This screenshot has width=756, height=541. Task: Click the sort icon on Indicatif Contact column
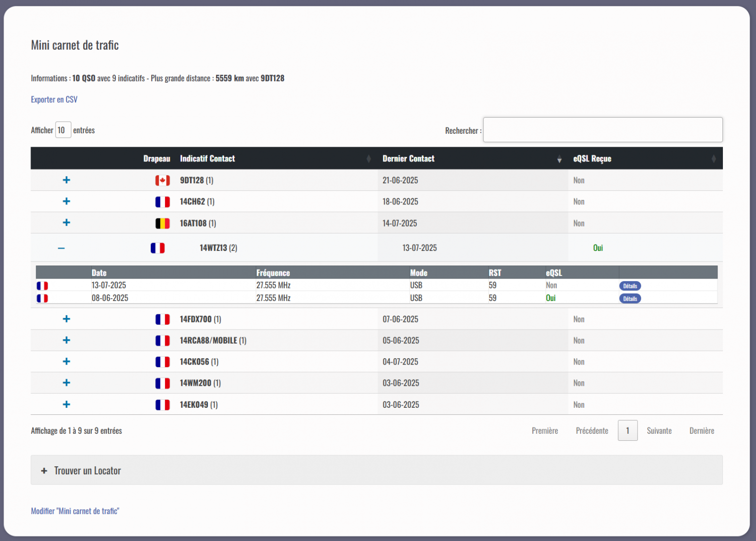pos(368,159)
